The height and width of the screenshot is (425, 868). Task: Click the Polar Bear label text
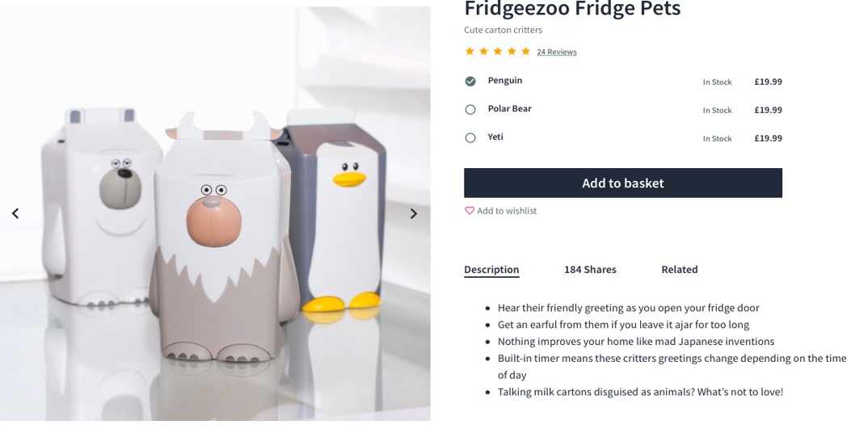(x=510, y=108)
